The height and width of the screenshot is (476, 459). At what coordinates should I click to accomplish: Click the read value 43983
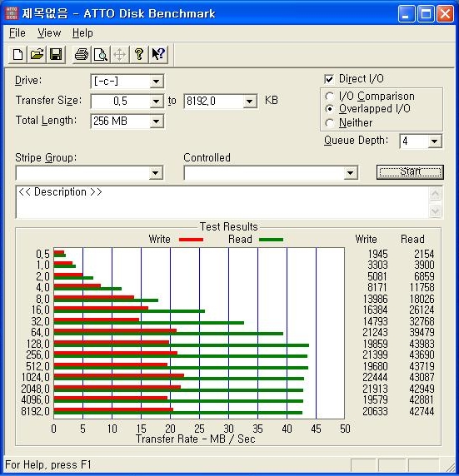[x=422, y=344]
